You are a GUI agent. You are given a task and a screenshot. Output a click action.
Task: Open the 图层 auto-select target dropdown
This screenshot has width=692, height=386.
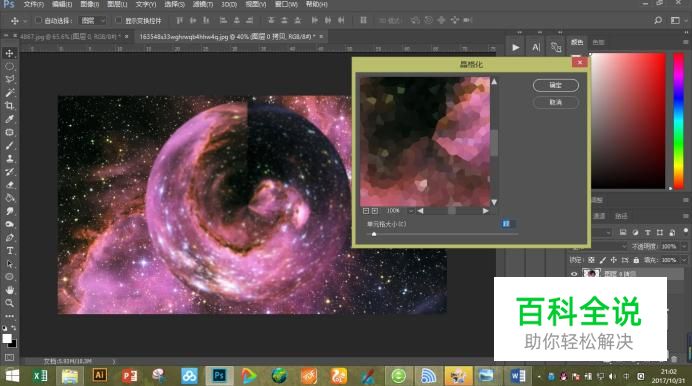tap(93, 20)
